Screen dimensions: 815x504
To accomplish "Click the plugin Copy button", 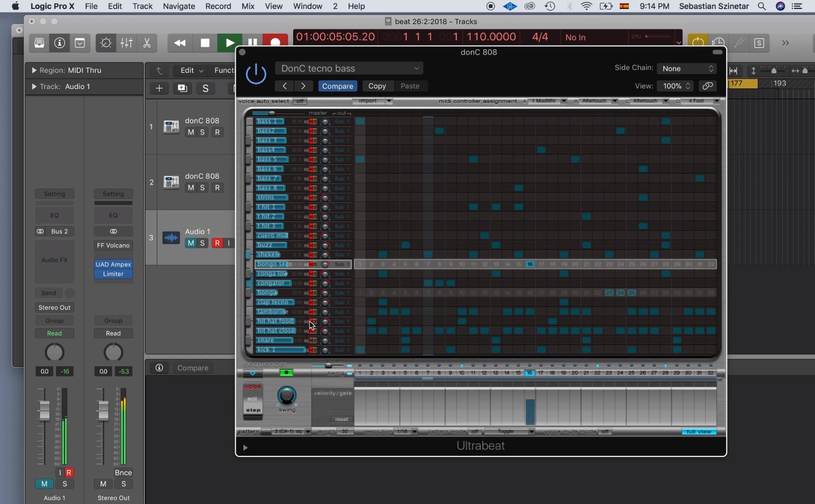I will (377, 86).
